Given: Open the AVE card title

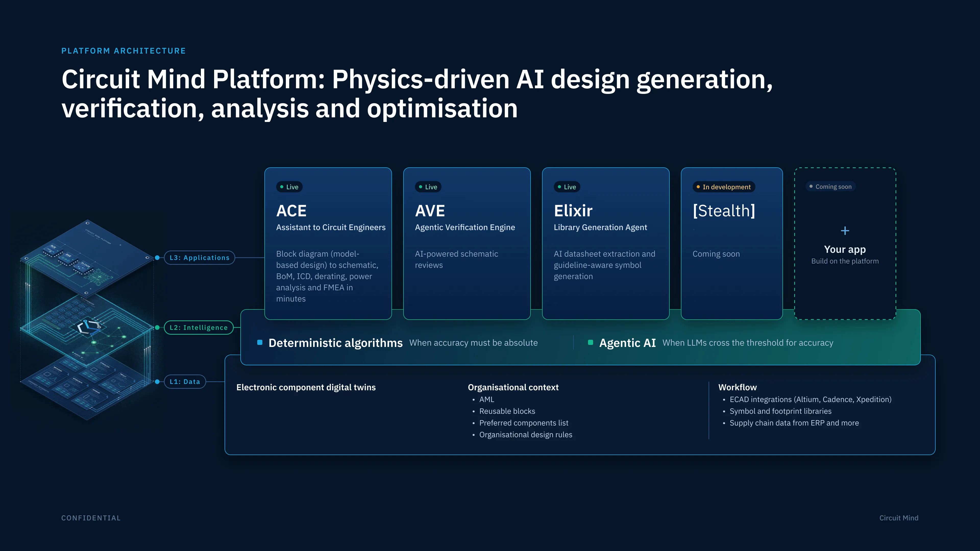Looking at the screenshot, I should 430,211.
